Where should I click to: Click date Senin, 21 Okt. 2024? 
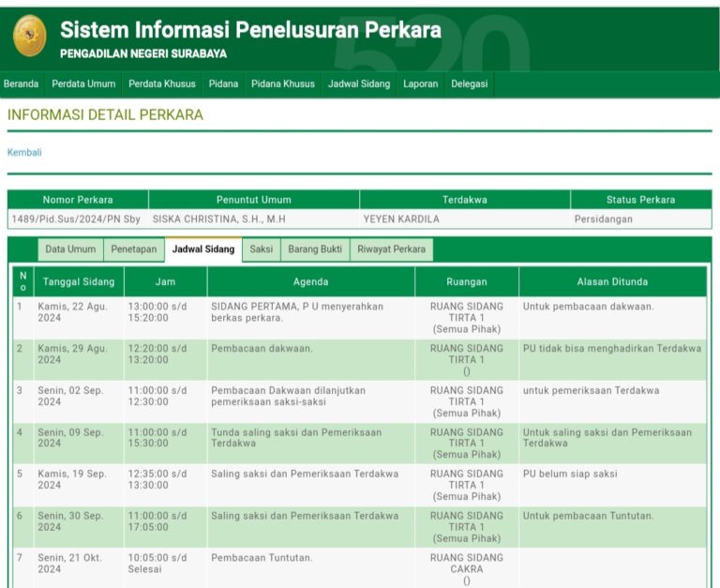(x=70, y=564)
